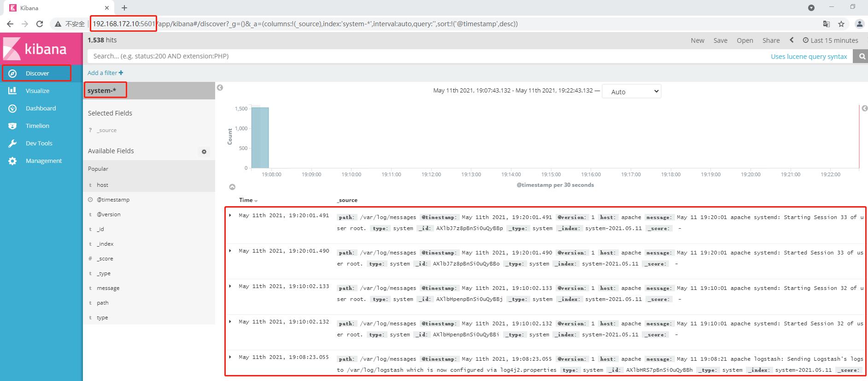Click the left chevron next to the time picker
Viewport: 868px width, 381px height.
[x=792, y=40]
